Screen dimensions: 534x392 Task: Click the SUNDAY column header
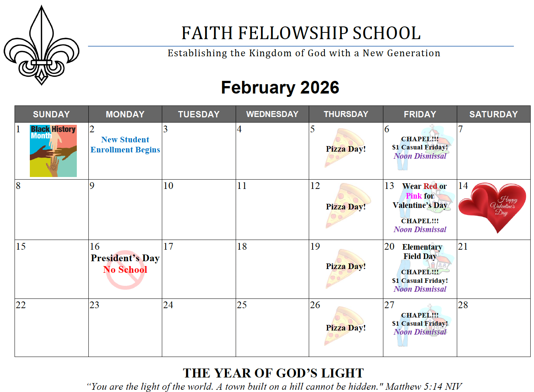click(x=51, y=114)
